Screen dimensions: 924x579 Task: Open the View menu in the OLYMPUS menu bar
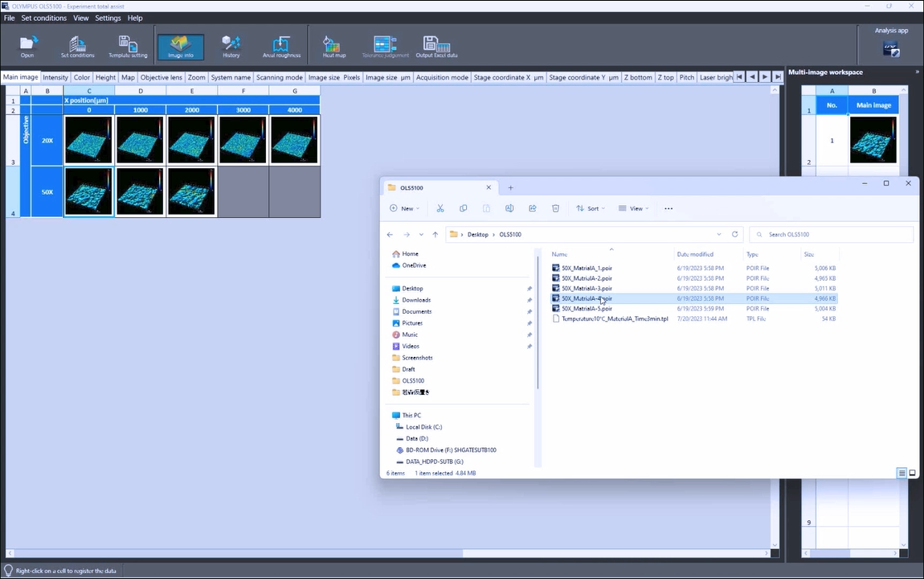[80, 18]
